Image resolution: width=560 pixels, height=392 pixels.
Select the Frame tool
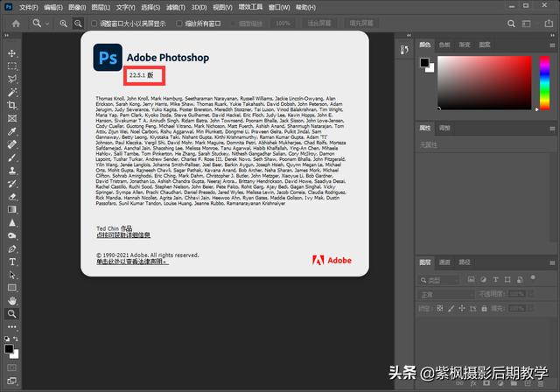click(x=11, y=118)
